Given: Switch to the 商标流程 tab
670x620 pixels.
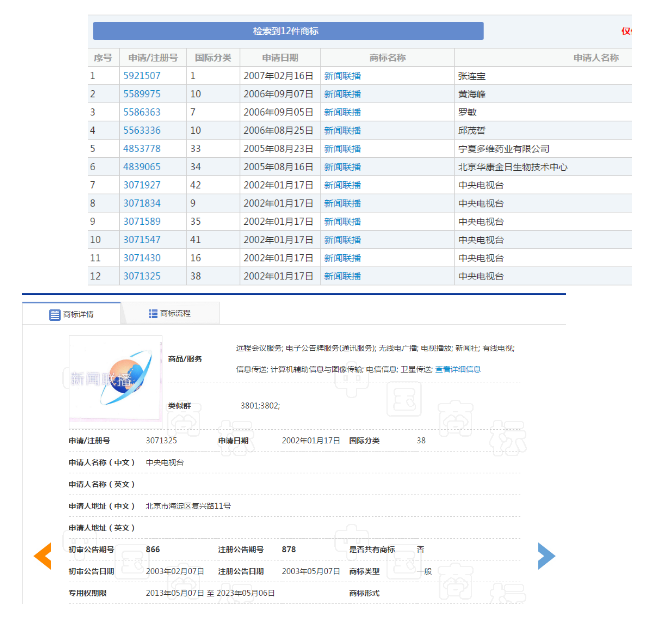Looking at the screenshot, I should (x=170, y=314).
